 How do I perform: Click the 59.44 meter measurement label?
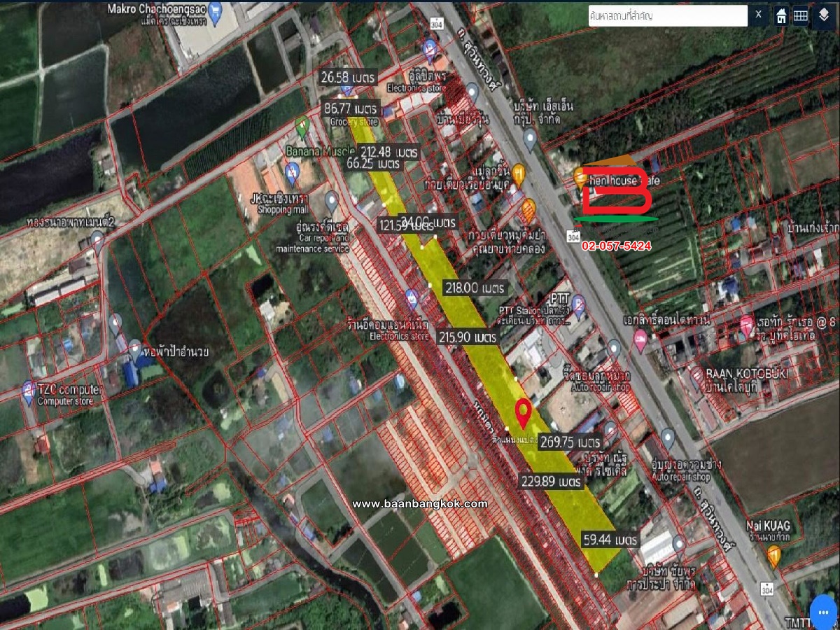[610, 540]
